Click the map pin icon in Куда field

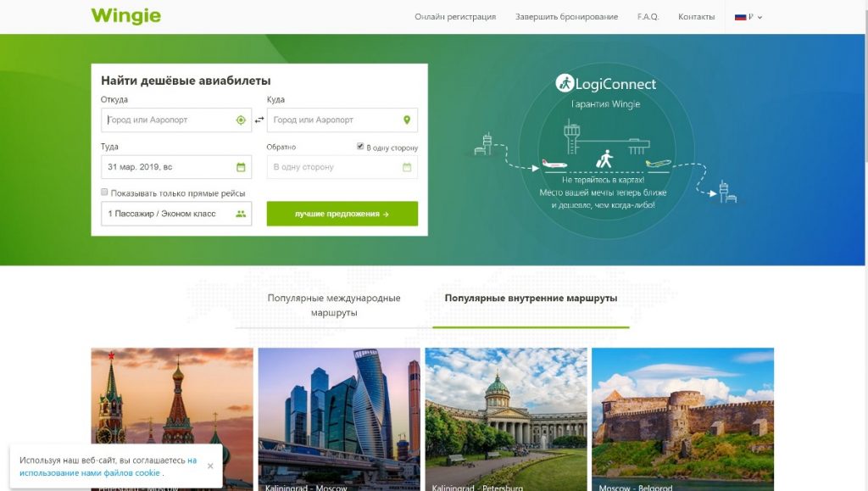[407, 120]
